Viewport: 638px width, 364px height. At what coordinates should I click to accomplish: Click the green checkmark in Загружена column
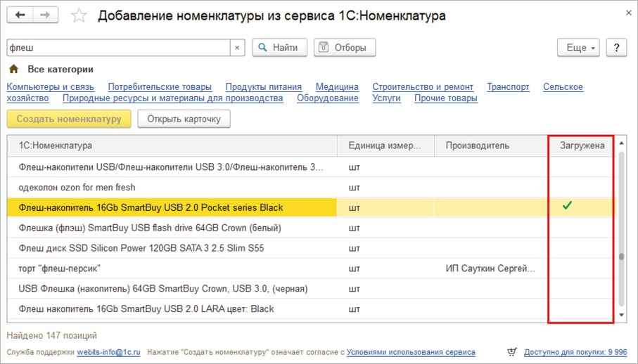click(567, 206)
